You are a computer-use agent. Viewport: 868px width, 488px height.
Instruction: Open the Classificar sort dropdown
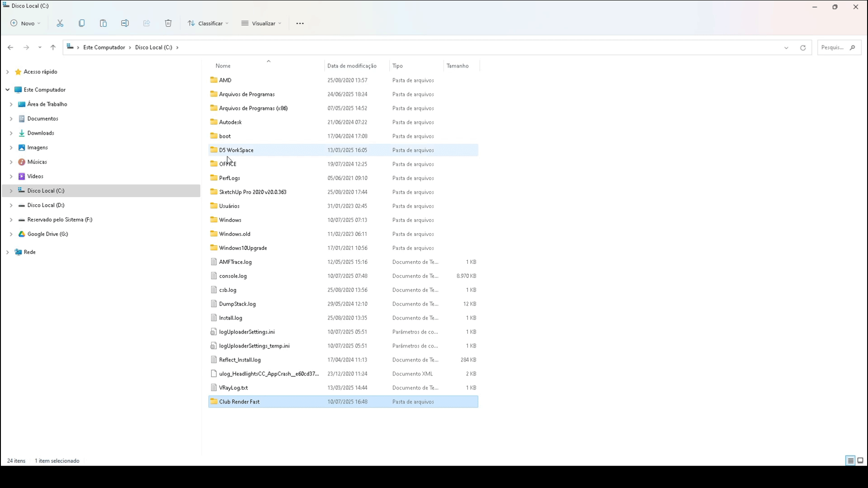pyautogui.click(x=208, y=23)
